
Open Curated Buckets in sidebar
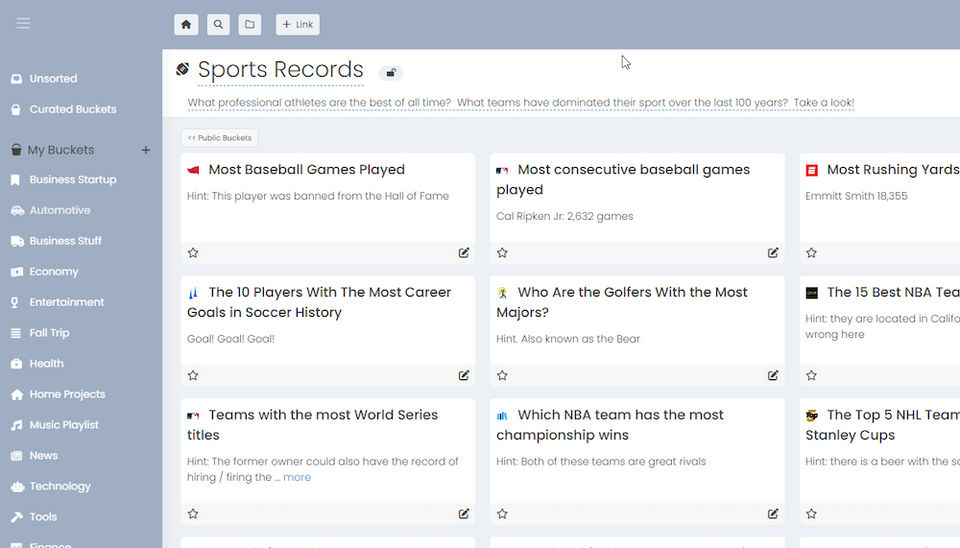click(x=72, y=109)
